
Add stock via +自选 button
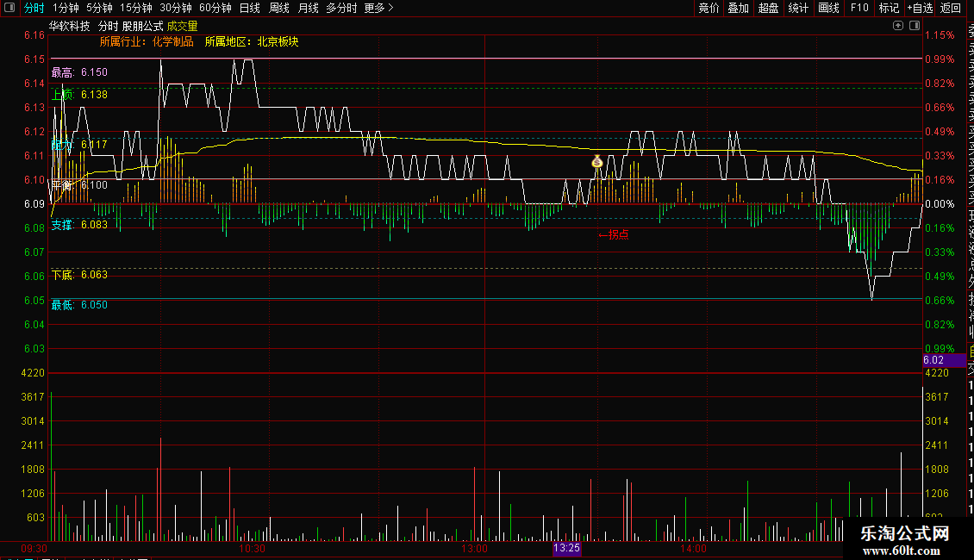pyautogui.click(x=920, y=8)
